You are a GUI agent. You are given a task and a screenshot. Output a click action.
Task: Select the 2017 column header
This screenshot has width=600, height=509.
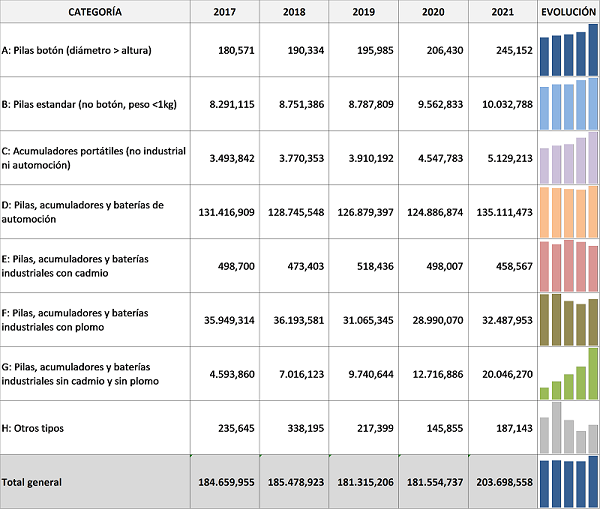point(224,12)
